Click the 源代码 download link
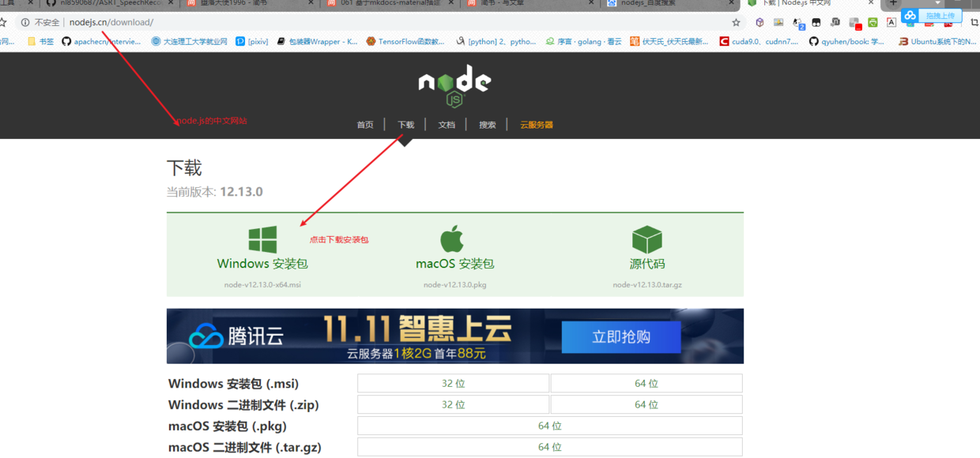Image resolution: width=980 pixels, height=458 pixels. pos(647,264)
